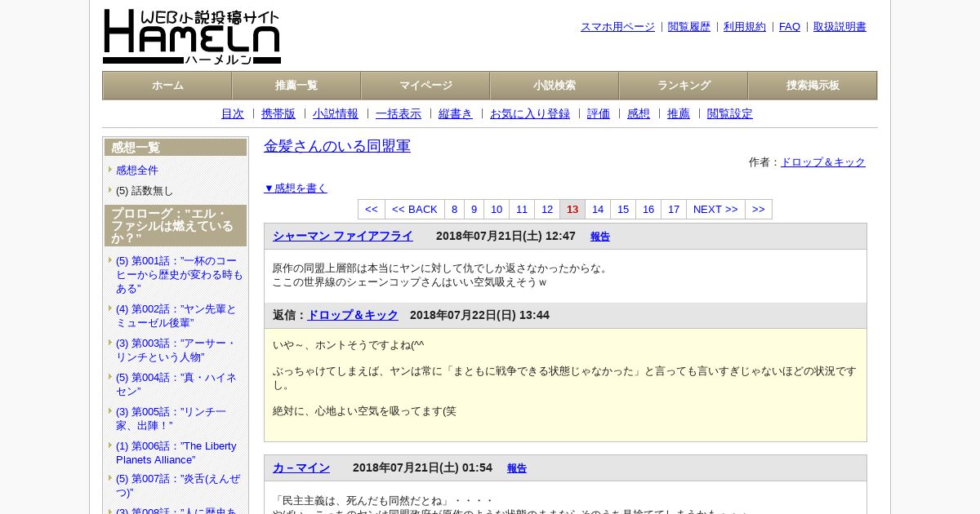Select 一括表示 in the submenu
980x514 pixels.
[399, 114]
